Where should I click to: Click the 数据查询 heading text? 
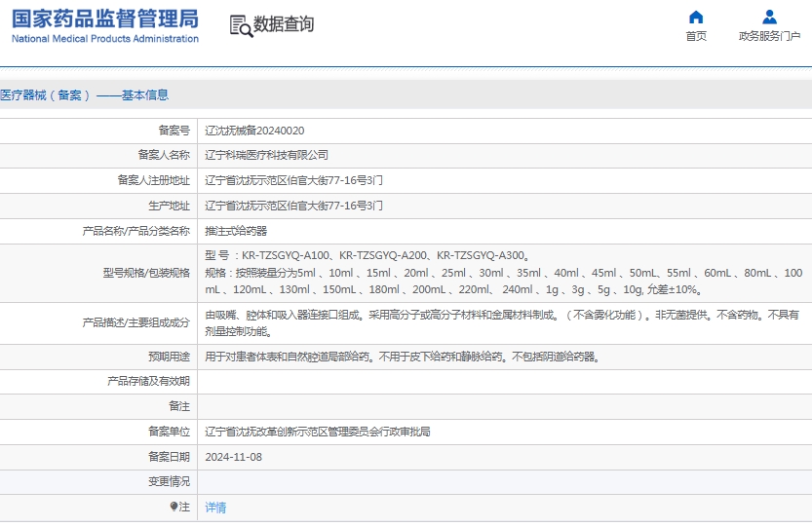tap(284, 23)
